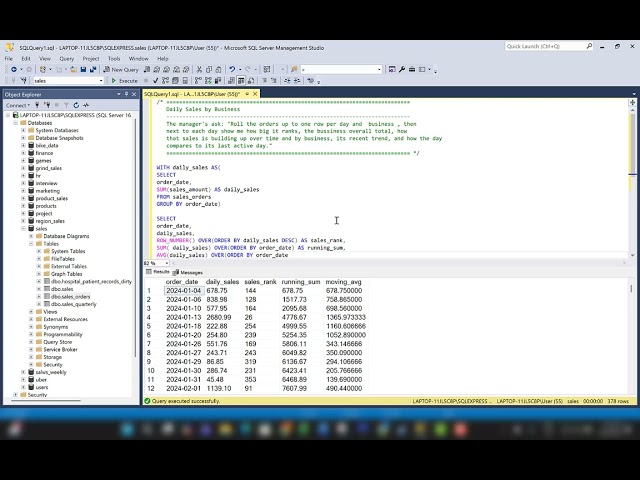Select the uber database in the tree

(41, 380)
